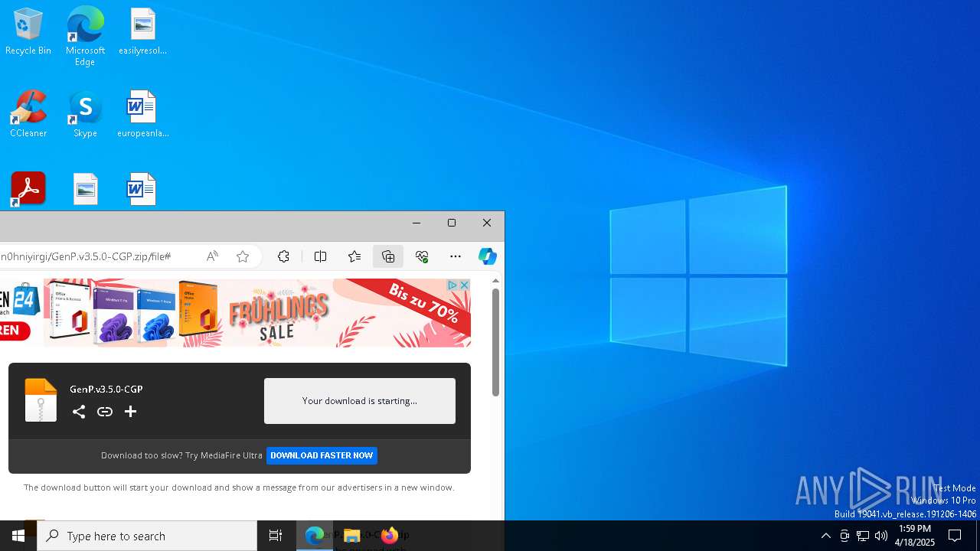
Task: Open Firefox from taskbar
Action: (x=389, y=536)
